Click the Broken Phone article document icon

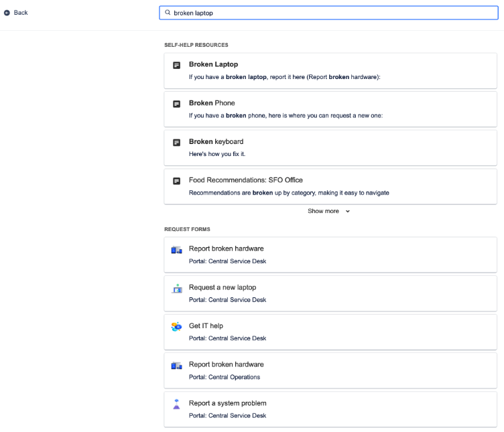pos(177,104)
